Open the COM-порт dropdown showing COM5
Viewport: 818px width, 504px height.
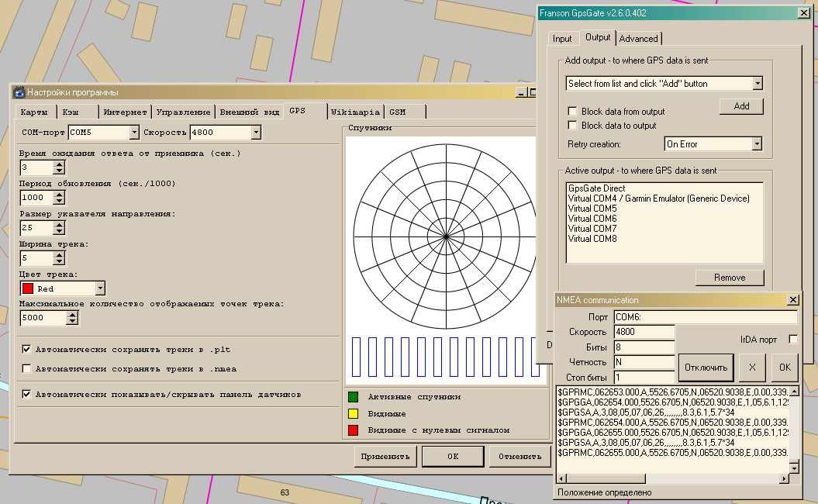[134, 133]
